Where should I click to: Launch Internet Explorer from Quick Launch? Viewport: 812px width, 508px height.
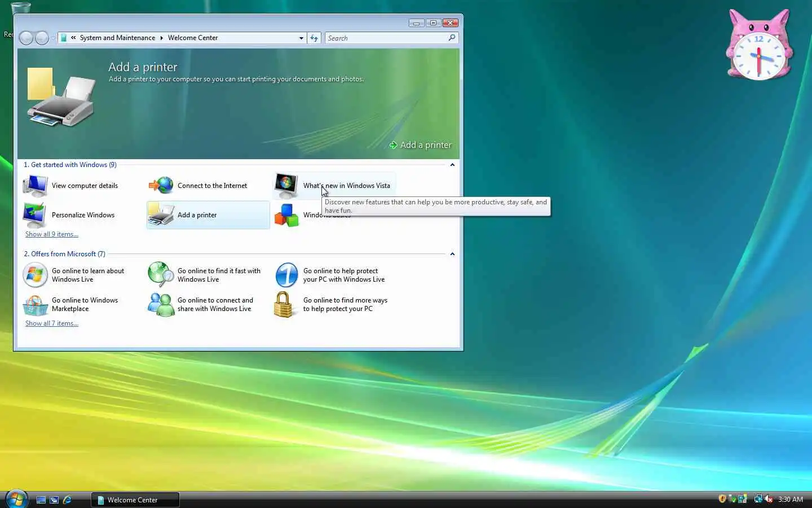coord(67,500)
